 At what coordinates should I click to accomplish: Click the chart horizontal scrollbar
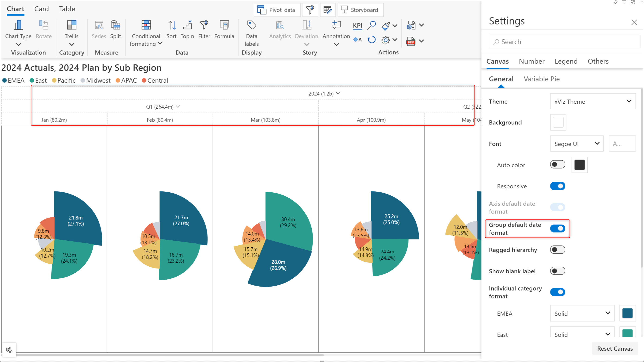pyautogui.click(x=162, y=355)
